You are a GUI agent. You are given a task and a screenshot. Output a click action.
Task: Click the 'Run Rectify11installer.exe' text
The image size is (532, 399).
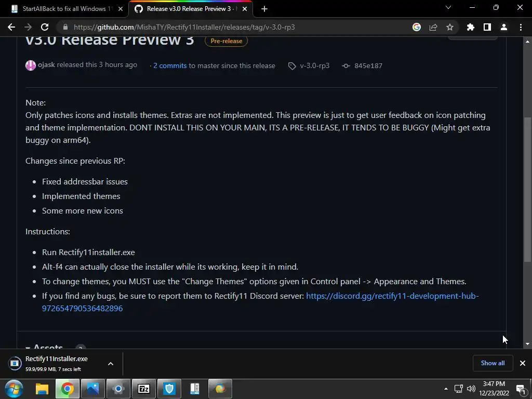[88, 252]
